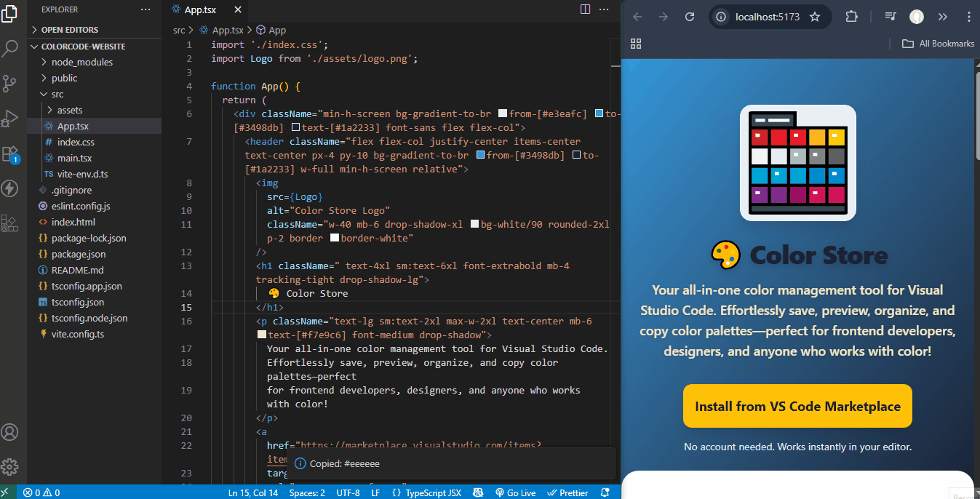Open the browser Extensions puzzle icon
This screenshot has height=499, width=980.
(852, 17)
